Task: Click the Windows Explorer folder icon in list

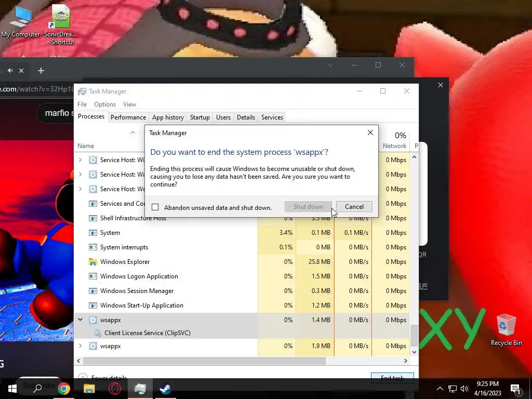Action: pyautogui.click(x=92, y=262)
